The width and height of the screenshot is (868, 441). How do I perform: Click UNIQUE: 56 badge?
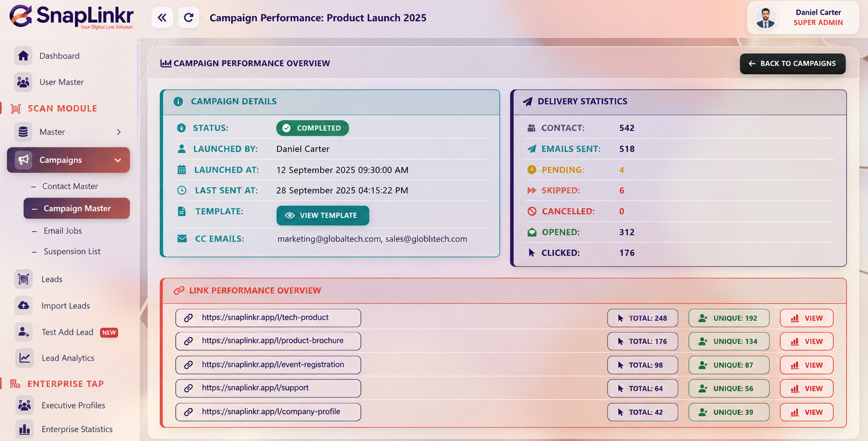click(x=729, y=388)
